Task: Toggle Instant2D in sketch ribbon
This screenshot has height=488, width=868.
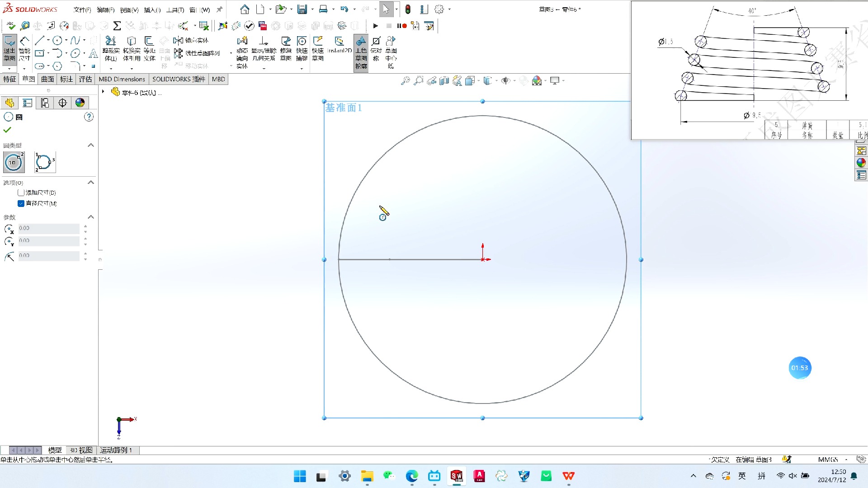Action: pos(340,45)
